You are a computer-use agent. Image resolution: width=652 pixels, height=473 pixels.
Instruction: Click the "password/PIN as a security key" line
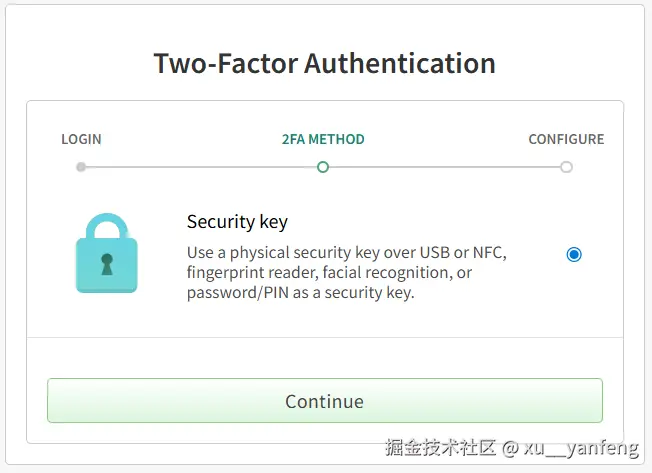click(x=300, y=293)
